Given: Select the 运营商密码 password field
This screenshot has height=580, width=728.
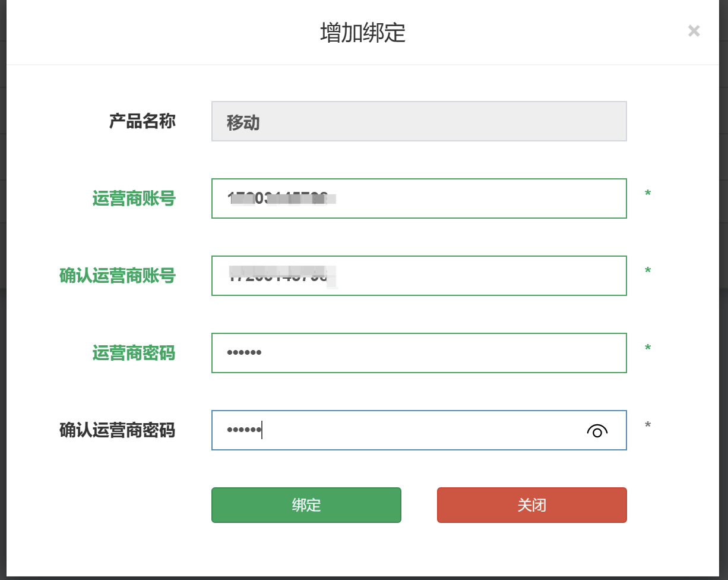Looking at the screenshot, I should (419, 353).
